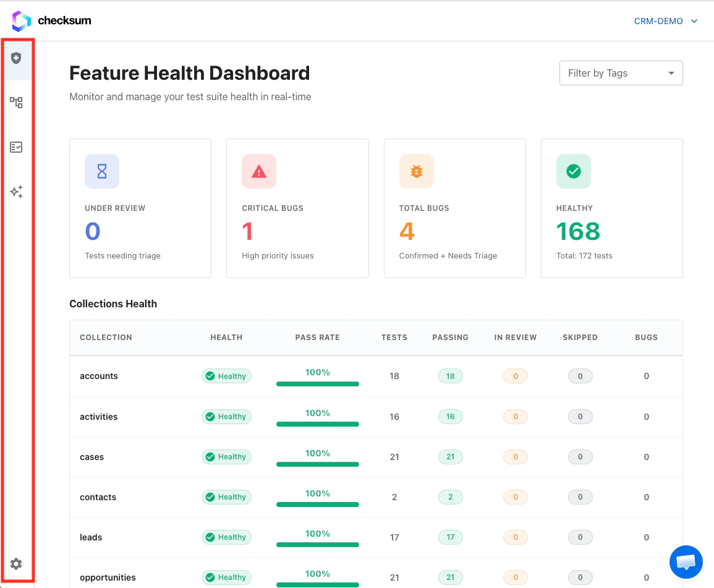Sort by HEALTH column header
The image size is (714, 588).
pyautogui.click(x=226, y=338)
